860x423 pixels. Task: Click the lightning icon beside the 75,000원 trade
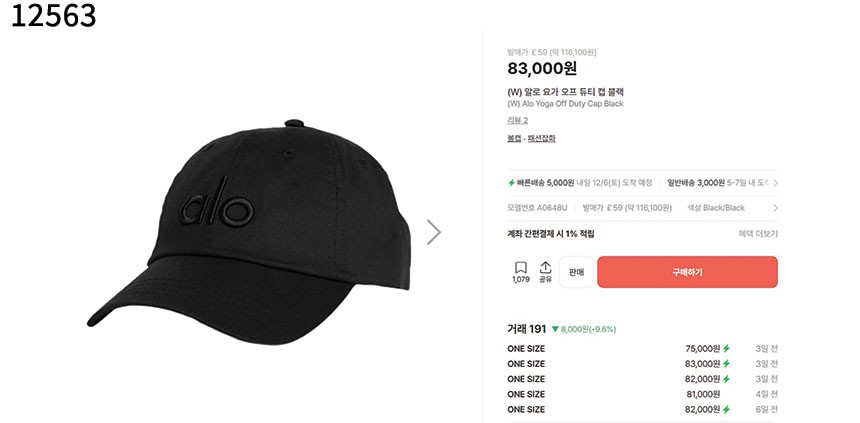click(726, 349)
